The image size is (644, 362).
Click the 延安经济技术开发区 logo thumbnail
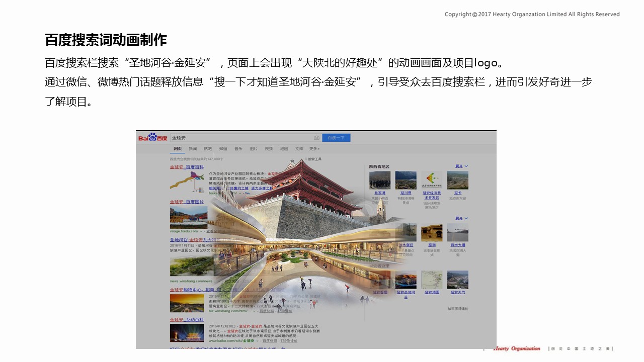point(432,180)
